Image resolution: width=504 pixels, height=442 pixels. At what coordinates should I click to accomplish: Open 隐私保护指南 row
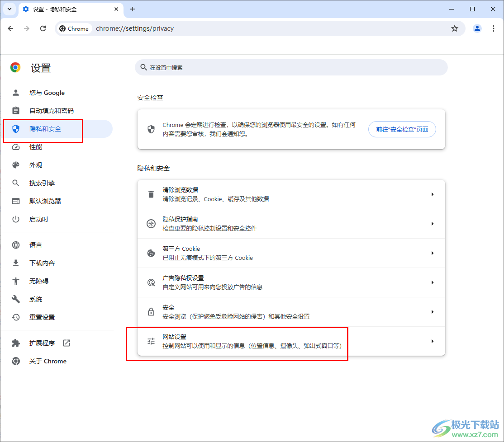[291, 224]
